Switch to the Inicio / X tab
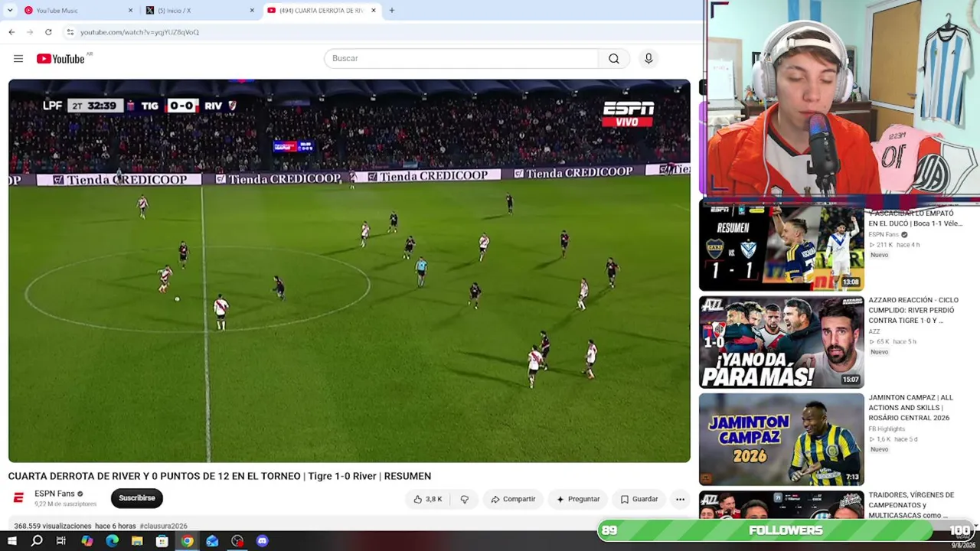 (x=201, y=11)
